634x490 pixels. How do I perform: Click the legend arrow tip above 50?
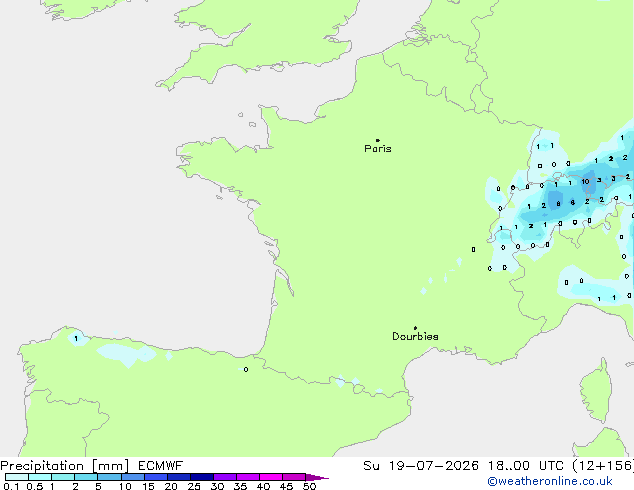(317, 477)
